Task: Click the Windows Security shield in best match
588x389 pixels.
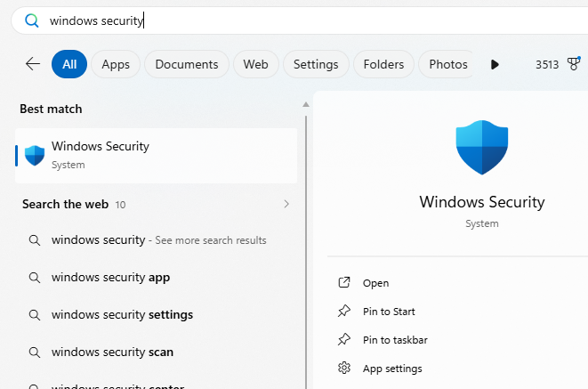Action: pyautogui.click(x=35, y=156)
